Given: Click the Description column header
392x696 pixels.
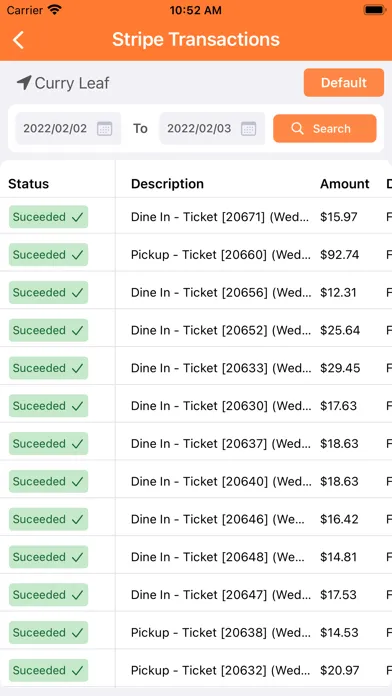Looking at the screenshot, I should point(167,184).
